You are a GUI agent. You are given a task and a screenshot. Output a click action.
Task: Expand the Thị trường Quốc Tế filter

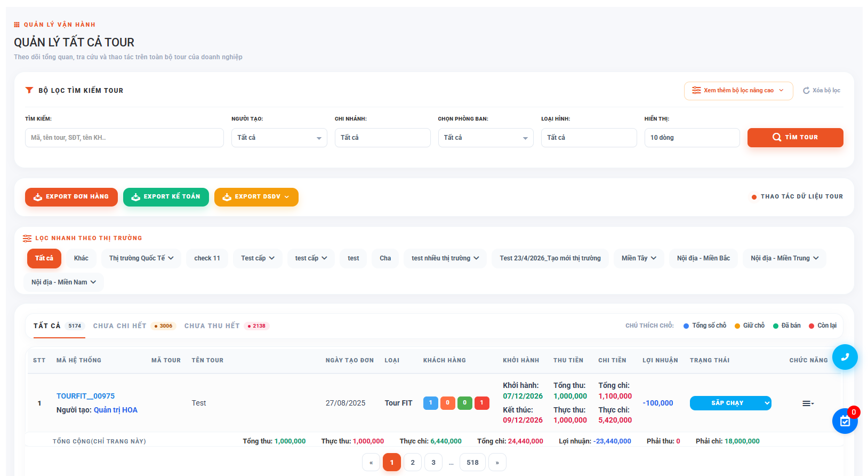pos(141,258)
